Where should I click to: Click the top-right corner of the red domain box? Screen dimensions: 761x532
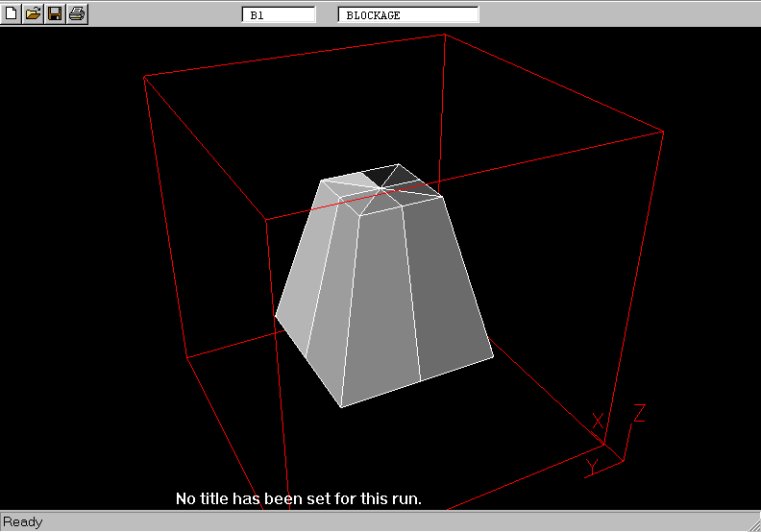[664, 132]
